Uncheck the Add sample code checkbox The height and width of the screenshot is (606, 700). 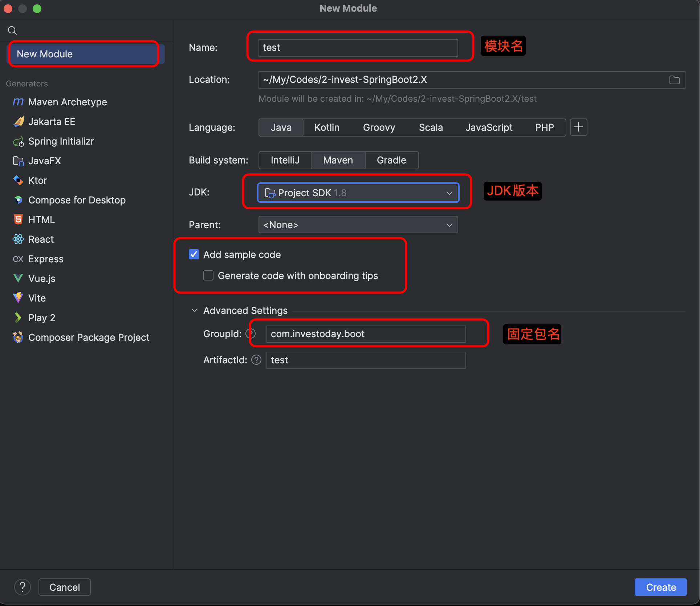[x=194, y=255]
